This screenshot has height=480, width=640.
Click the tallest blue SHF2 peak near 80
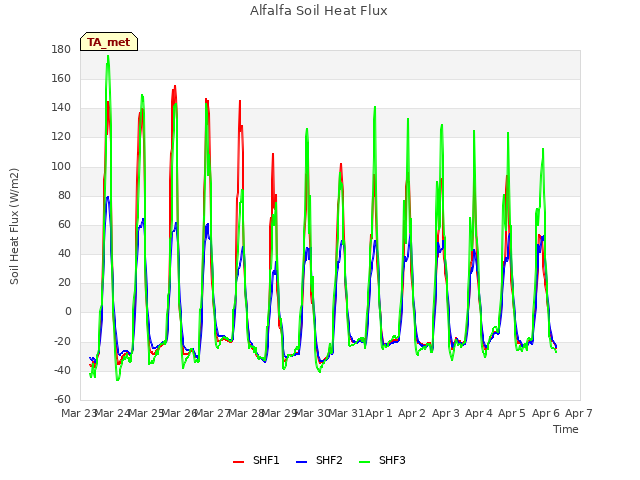108,198
